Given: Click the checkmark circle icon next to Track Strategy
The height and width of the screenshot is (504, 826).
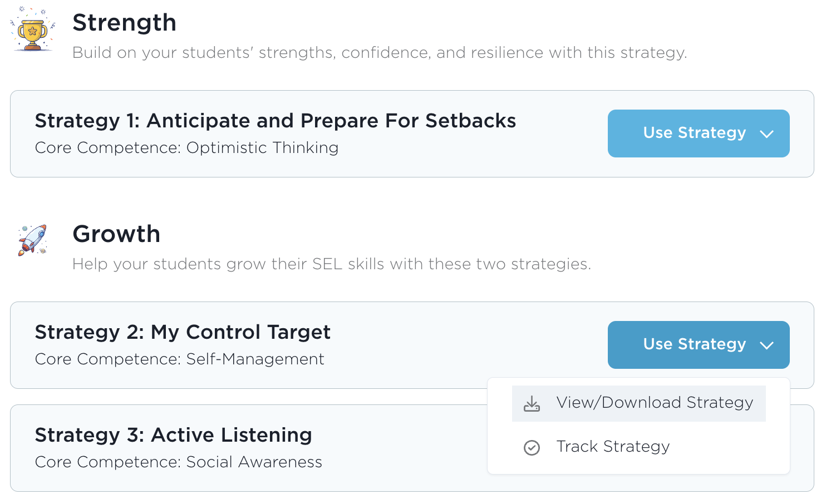Looking at the screenshot, I should click(532, 447).
